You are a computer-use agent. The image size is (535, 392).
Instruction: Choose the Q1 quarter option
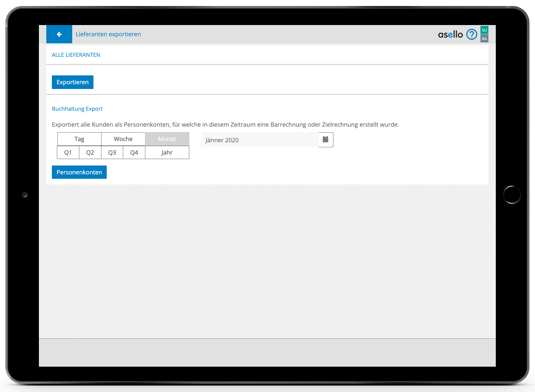coord(68,153)
